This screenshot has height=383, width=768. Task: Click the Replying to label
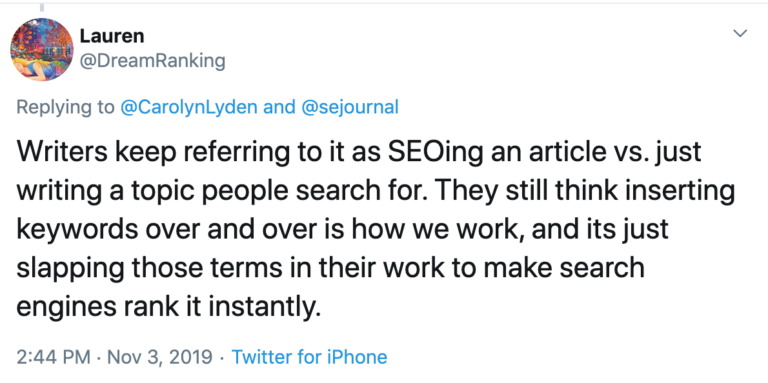[65, 107]
